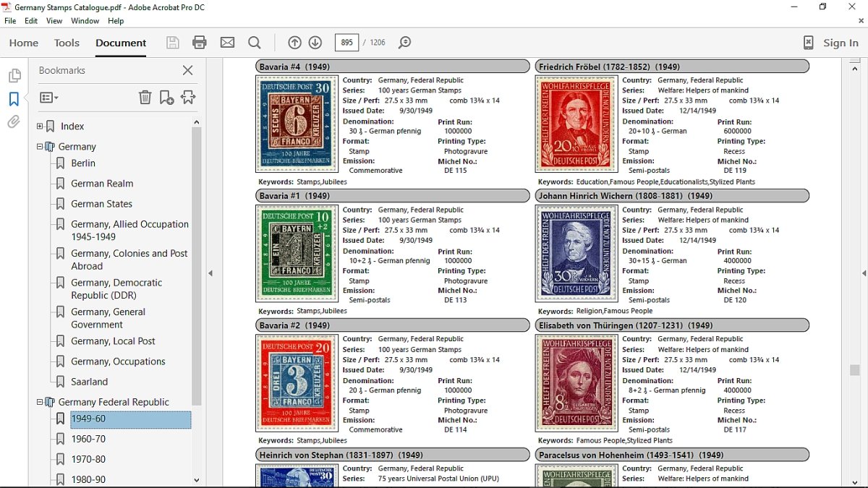Print the stamps catalogue
Image resolution: width=868 pixels, height=488 pixels.
[200, 43]
